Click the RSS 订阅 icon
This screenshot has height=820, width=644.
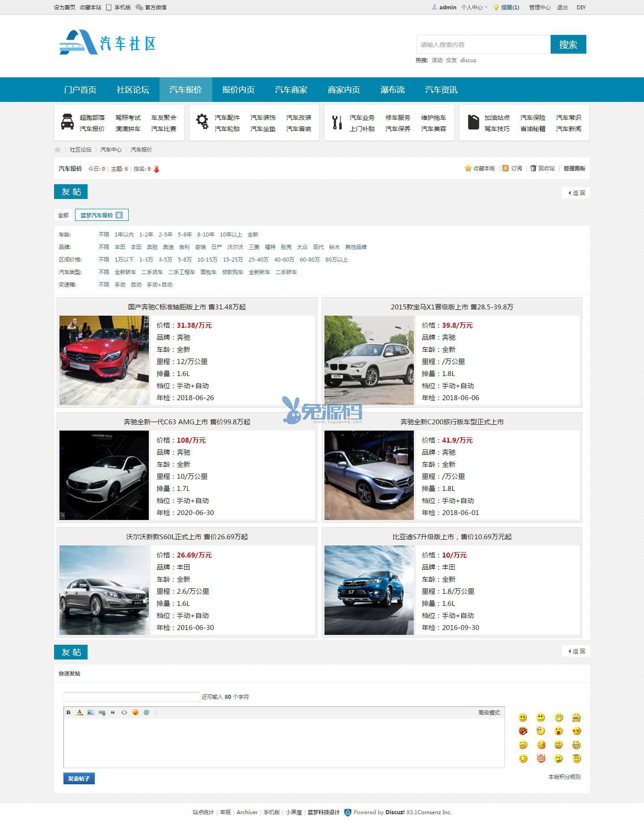[505, 168]
